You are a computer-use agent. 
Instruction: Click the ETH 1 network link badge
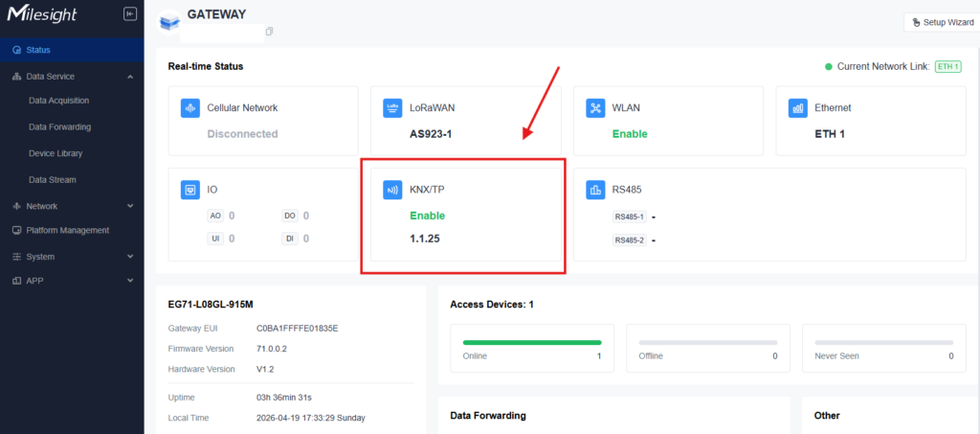947,66
